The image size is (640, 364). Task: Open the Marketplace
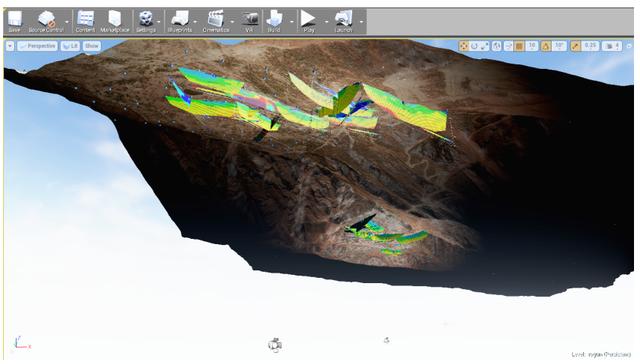click(115, 22)
